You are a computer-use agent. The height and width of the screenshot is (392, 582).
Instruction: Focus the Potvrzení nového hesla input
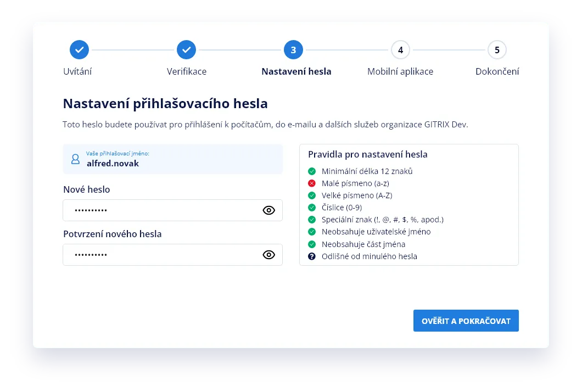click(x=172, y=255)
